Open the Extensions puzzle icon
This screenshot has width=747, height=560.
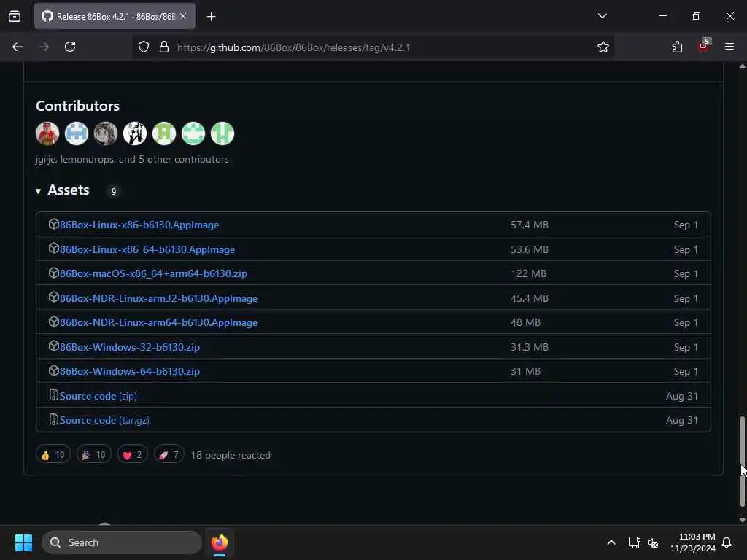click(677, 47)
